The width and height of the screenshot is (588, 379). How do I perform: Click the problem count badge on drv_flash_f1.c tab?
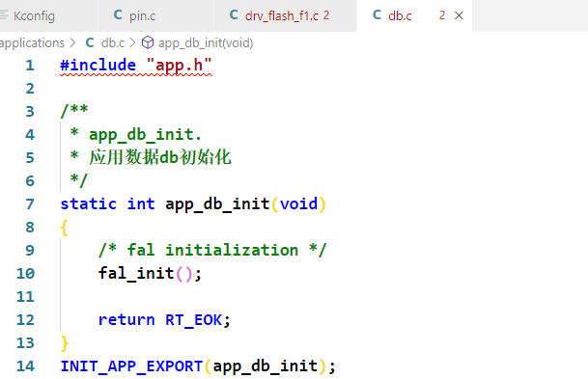point(326,15)
